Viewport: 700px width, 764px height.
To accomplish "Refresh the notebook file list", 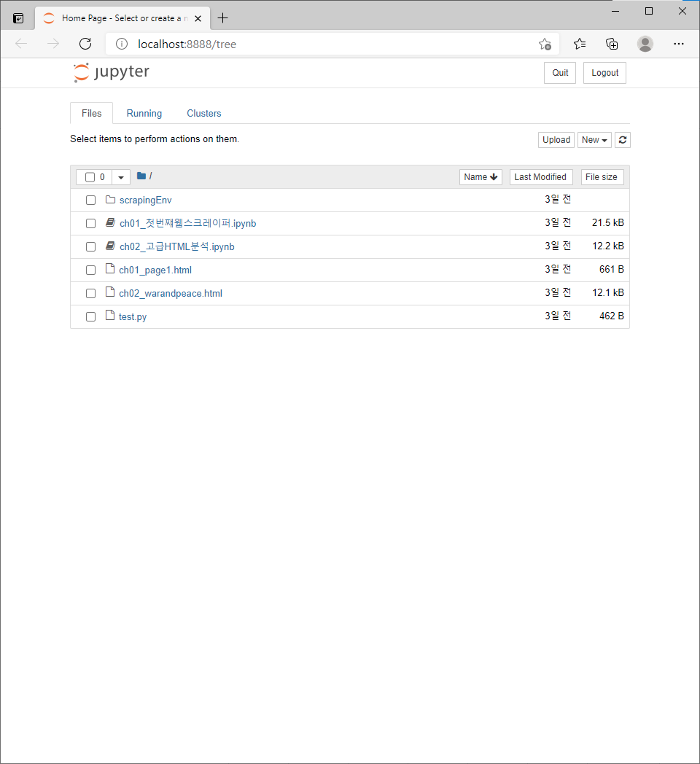I will 623,140.
